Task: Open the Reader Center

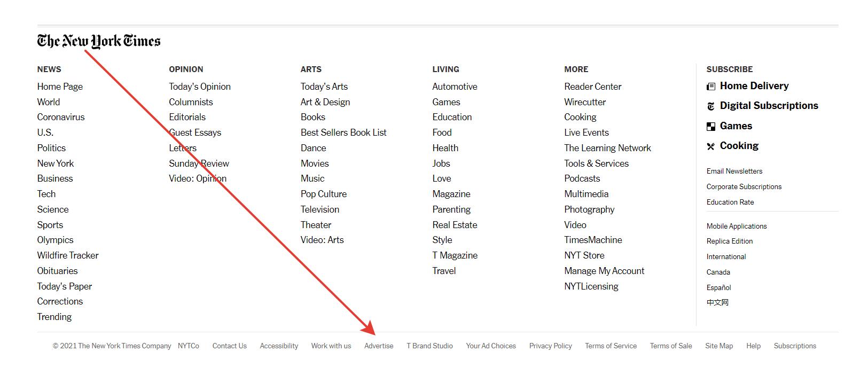Action: tap(593, 87)
